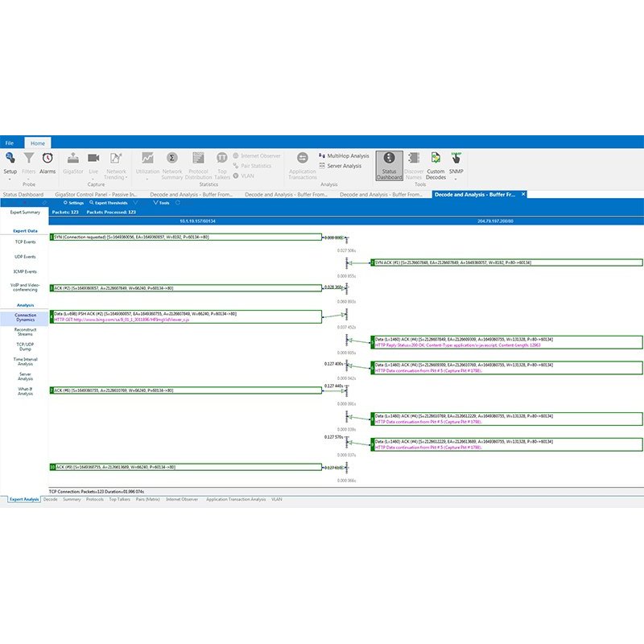Click the Live capture camera icon
The width and height of the screenshot is (644, 644).
[x=93, y=158]
